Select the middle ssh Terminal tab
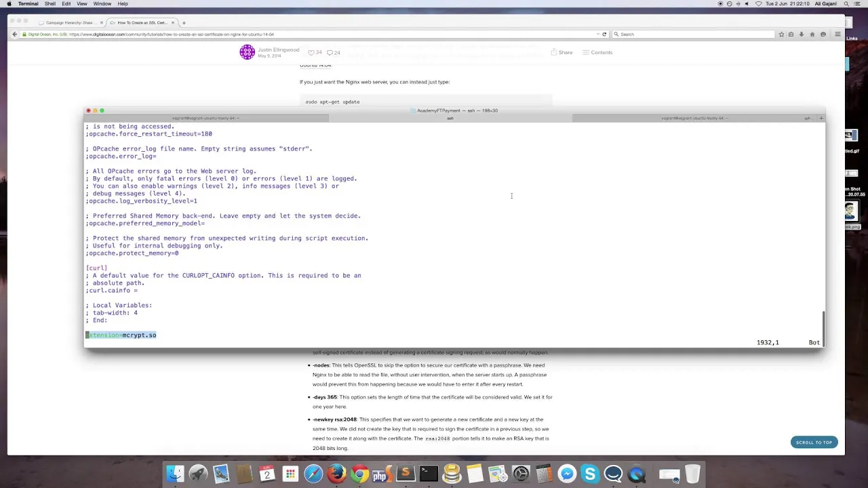The height and width of the screenshot is (488, 868). tap(450, 118)
